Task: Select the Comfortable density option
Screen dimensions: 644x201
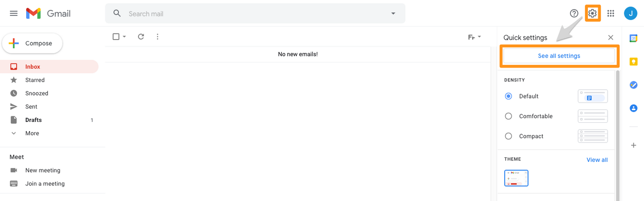Action: (508, 116)
